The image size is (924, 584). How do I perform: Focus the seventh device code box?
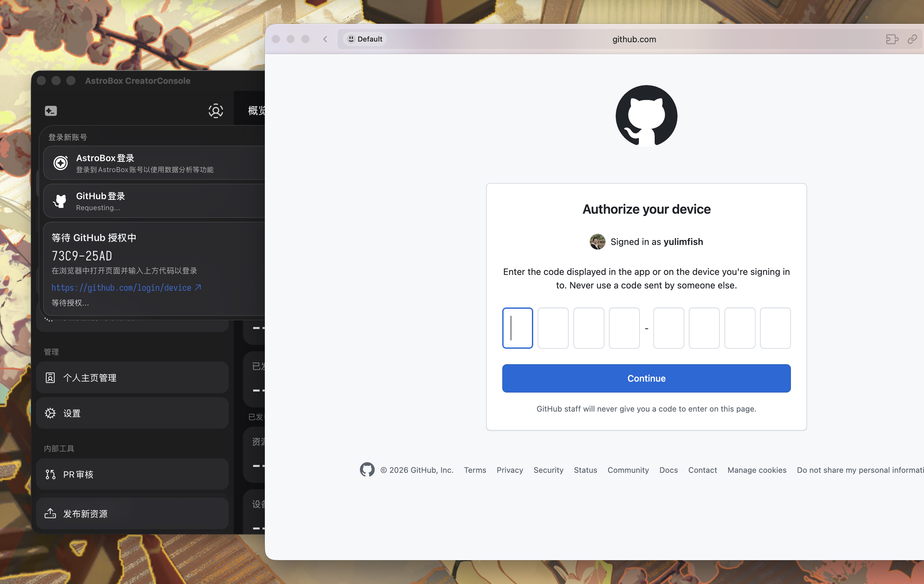click(x=740, y=328)
